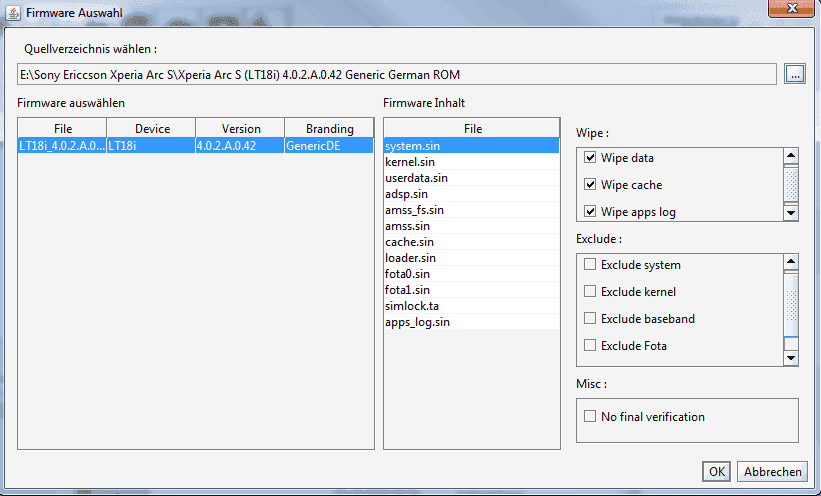Select apps_log.sin in the file list
Screen dimensions: 821x496
click(x=472, y=322)
